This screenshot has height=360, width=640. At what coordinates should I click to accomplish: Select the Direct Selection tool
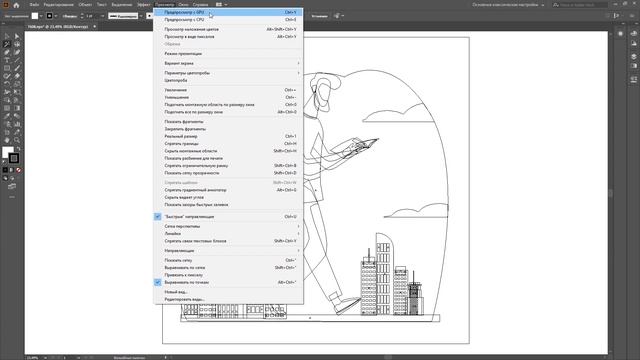point(17,36)
